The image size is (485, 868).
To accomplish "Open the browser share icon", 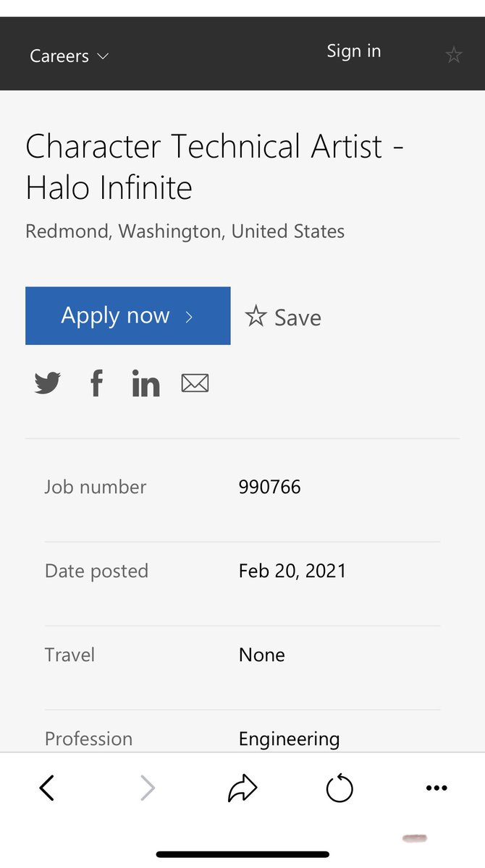I will click(242, 788).
